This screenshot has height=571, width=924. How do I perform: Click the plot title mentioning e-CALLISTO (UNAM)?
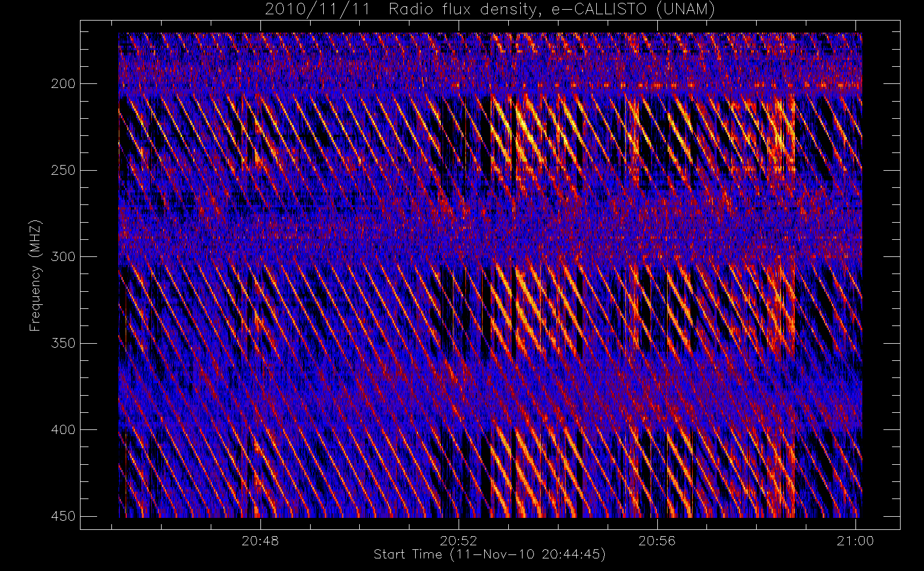(x=489, y=9)
